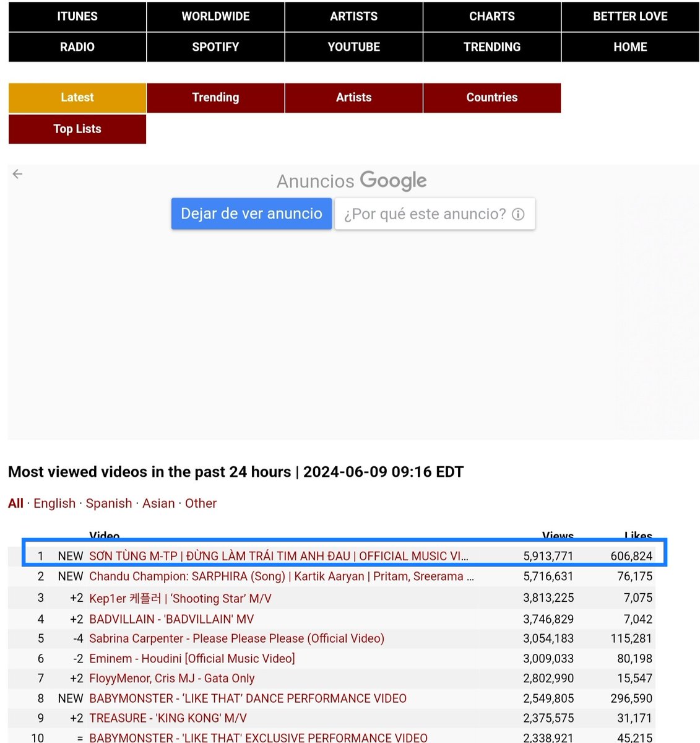Switch to the red Trending tab

pyautogui.click(x=215, y=98)
